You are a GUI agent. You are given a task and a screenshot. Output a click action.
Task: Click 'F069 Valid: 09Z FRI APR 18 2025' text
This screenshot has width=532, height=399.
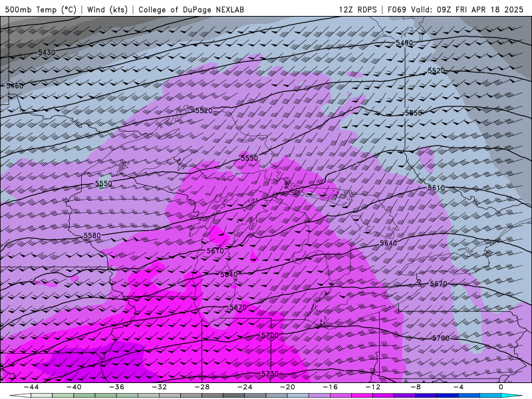[456, 9]
